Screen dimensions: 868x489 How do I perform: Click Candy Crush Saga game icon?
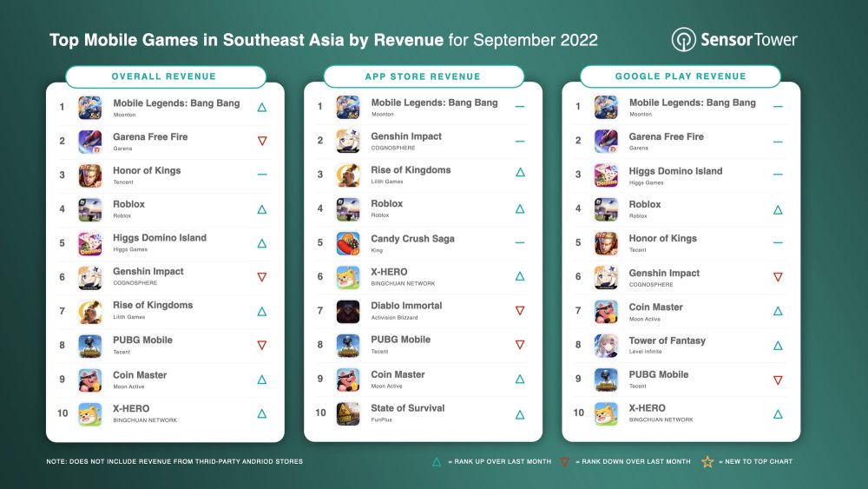click(x=348, y=243)
